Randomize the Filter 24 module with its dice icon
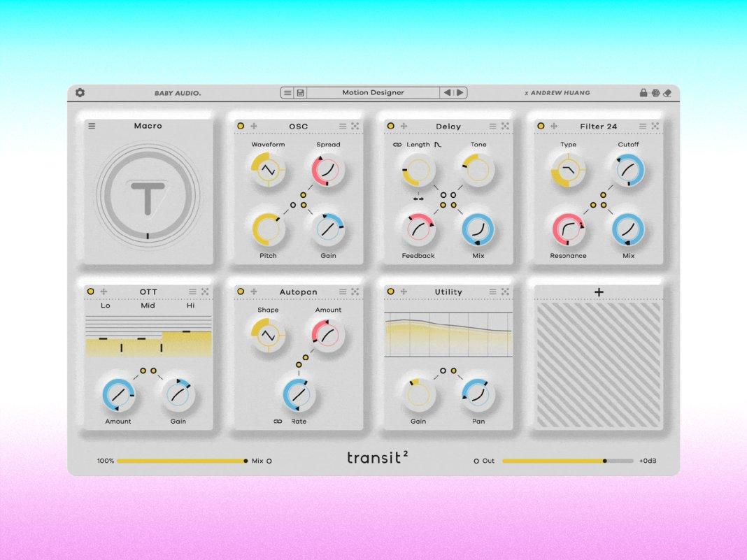This screenshot has height=560, width=747. [x=655, y=126]
